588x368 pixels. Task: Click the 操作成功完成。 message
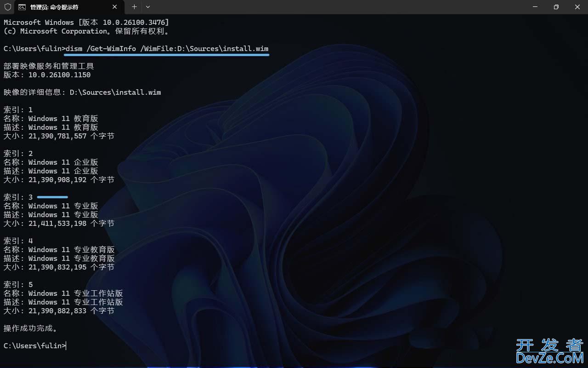31,328
